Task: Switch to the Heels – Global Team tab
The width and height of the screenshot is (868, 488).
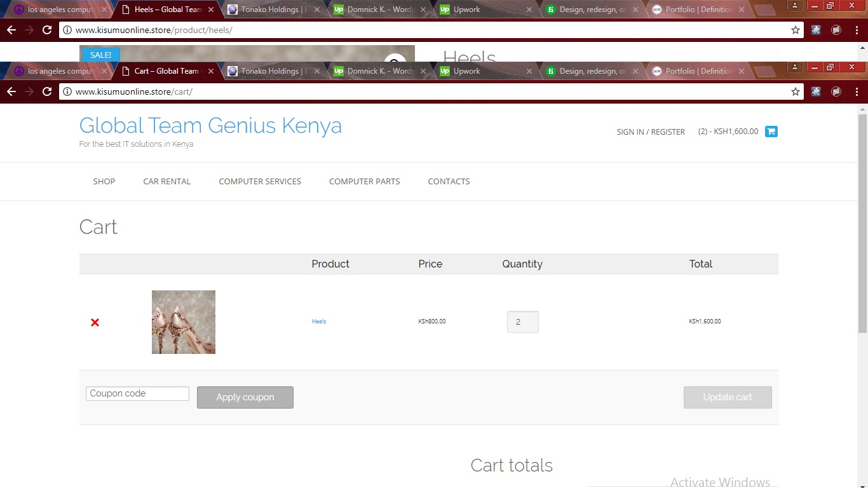Action: click(x=166, y=10)
